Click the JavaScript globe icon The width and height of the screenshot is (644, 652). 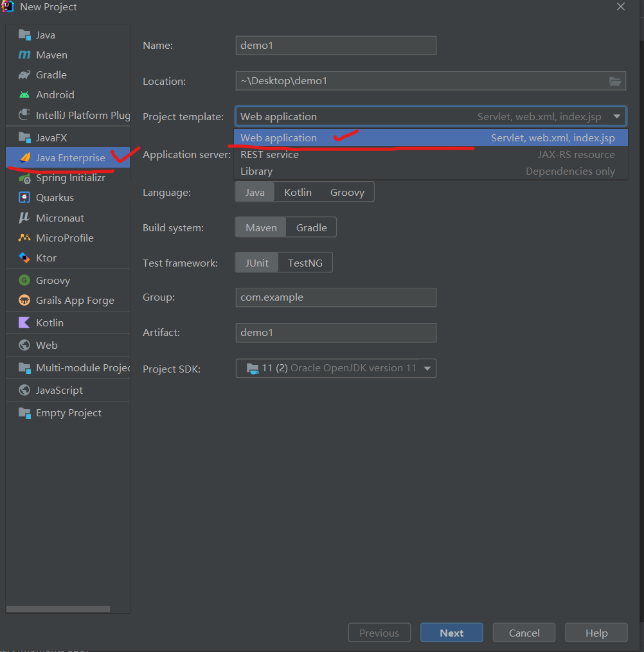24,390
